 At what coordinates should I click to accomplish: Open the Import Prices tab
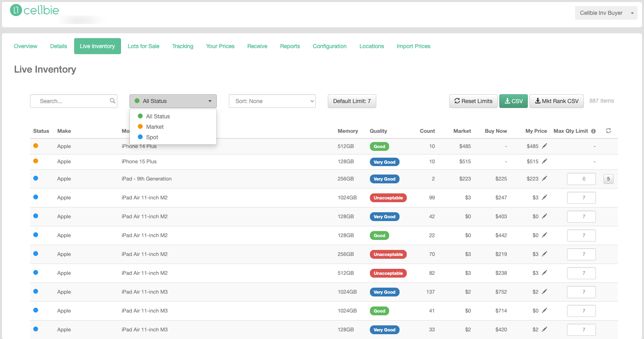point(414,46)
